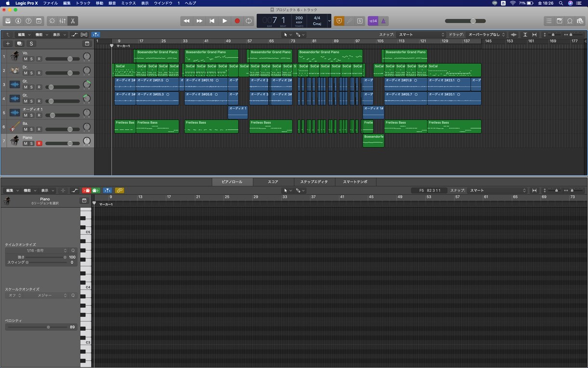Screen dimensions: 588x368
Task: Switch to the ピアノロール tab
Action: click(232, 182)
